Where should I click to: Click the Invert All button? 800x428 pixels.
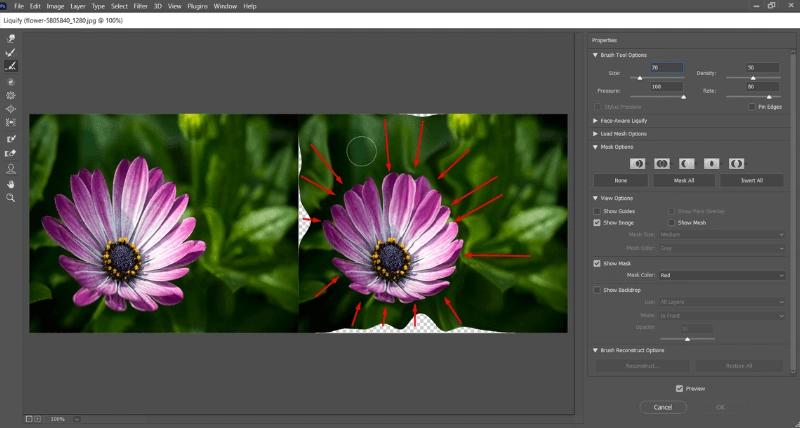coord(752,181)
